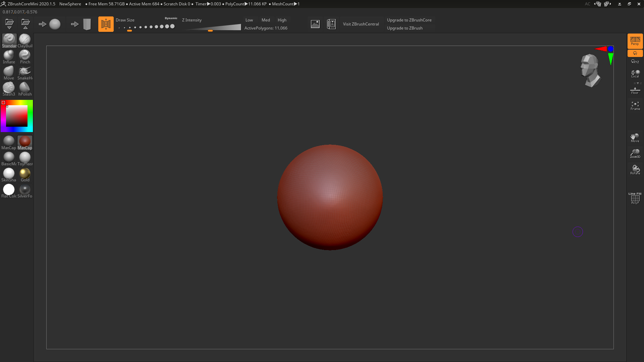Expand Z Intensity brush settings
This screenshot has width=644, height=362.
tap(192, 20)
